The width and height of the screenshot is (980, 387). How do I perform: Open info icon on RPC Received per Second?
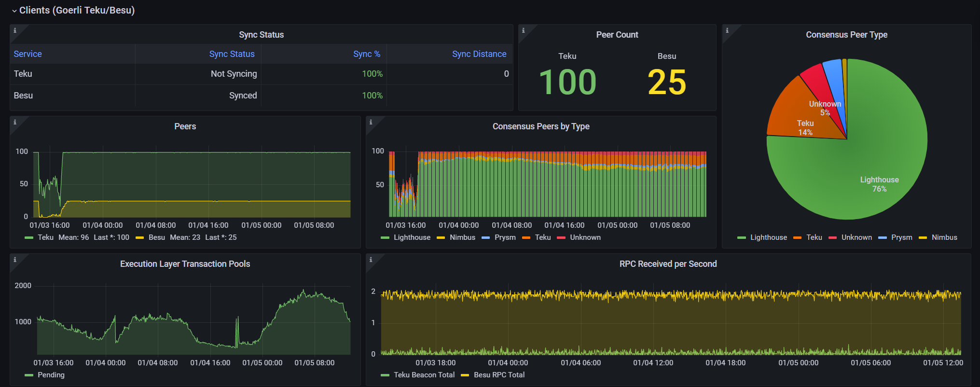click(371, 260)
